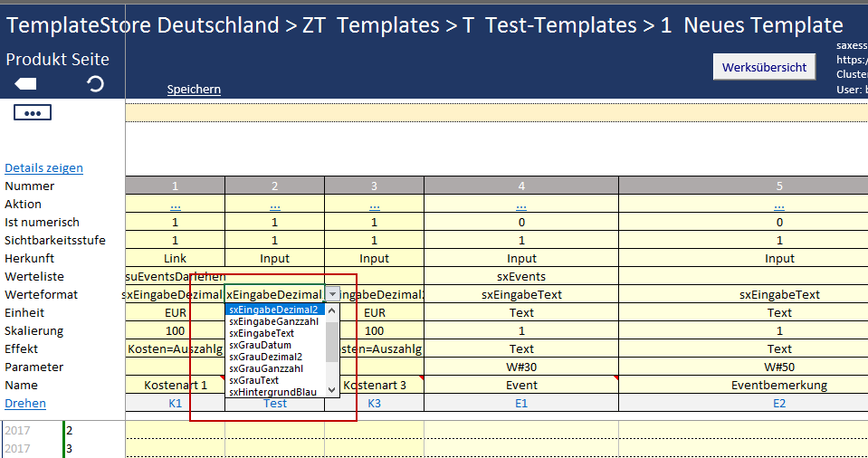868x458 pixels.
Task: Click the Speichern link
Action: [x=194, y=90]
